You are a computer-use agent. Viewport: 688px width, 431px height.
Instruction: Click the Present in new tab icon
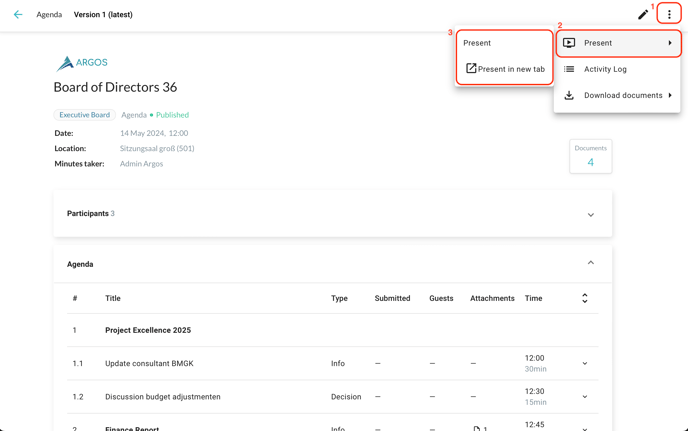click(x=471, y=69)
